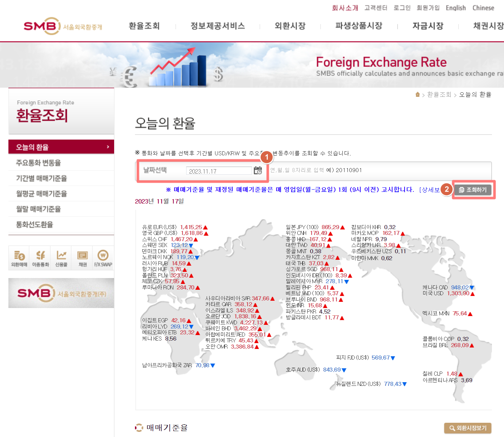Open F/X SWAP quick icon

tap(103, 258)
